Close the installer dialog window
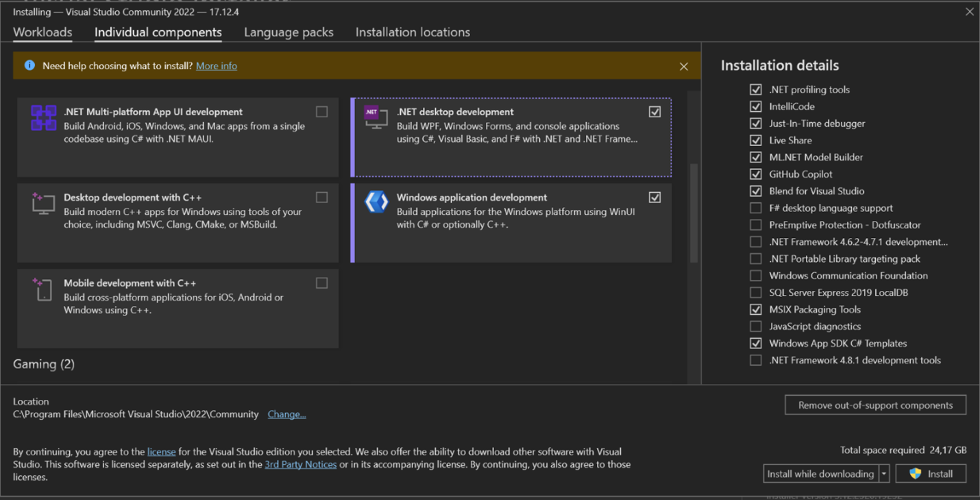This screenshot has height=500, width=980. (969, 12)
